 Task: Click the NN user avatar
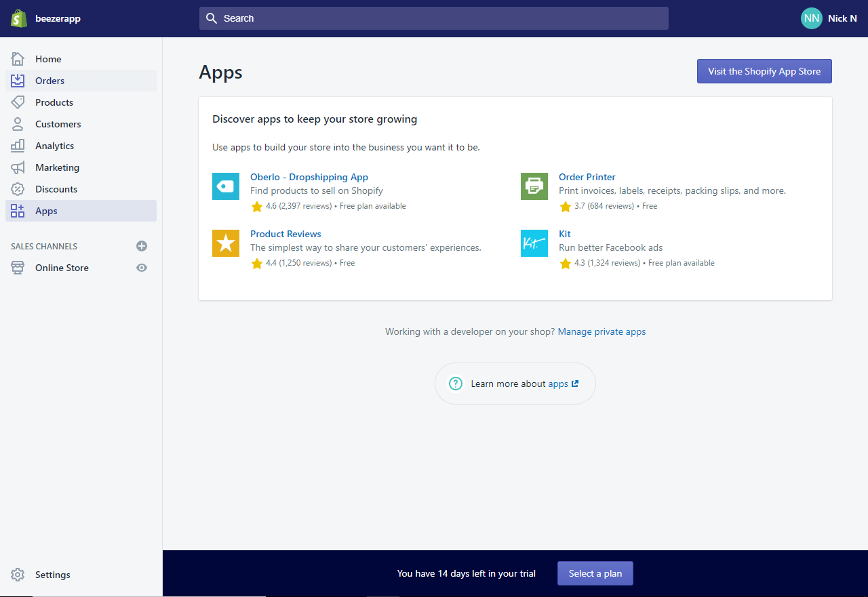[x=811, y=18]
